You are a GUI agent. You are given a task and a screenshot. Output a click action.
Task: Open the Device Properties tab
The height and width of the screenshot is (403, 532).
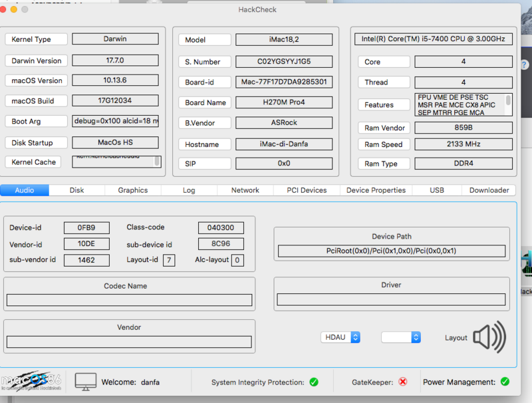pyautogui.click(x=376, y=190)
